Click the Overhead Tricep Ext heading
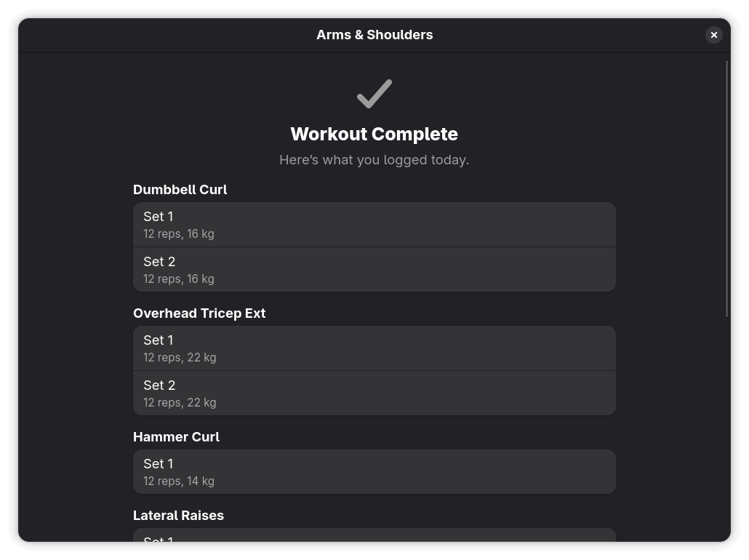Viewport: 749px width, 560px height. click(199, 313)
